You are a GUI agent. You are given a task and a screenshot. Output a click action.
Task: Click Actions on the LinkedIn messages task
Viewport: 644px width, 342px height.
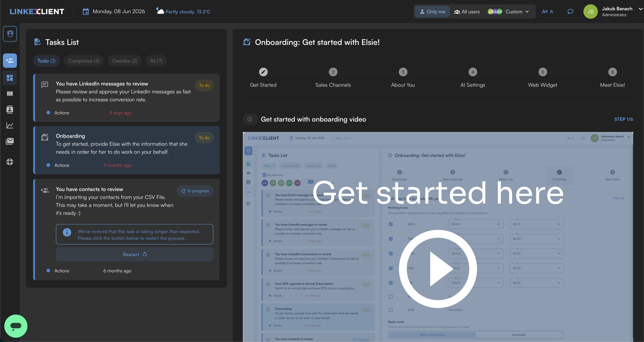pyautogui.click(x=62, y=113)
